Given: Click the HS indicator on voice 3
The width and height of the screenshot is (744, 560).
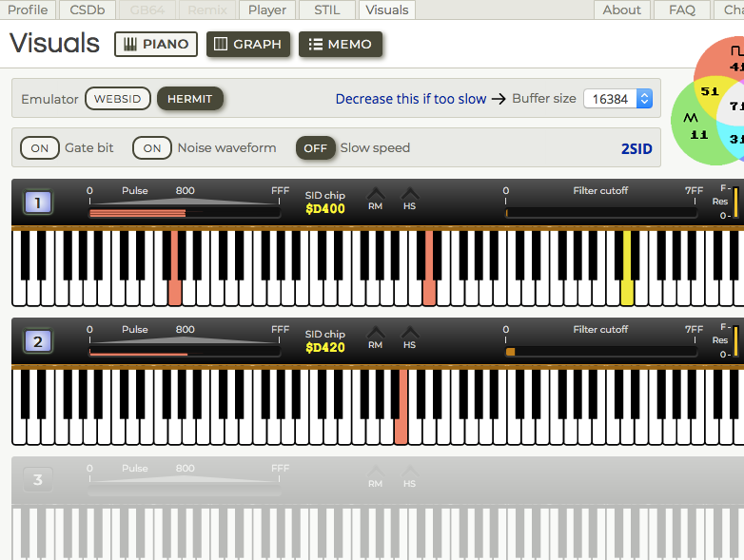Looking at the screenshot, I should [409, 477].
